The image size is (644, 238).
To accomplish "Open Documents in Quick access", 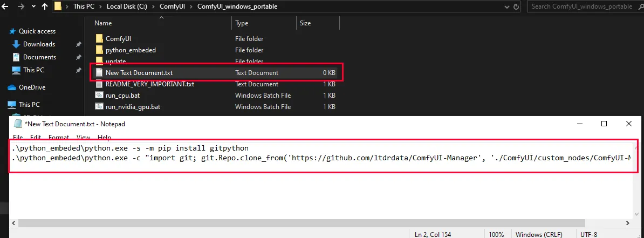I will pos(39,57).
